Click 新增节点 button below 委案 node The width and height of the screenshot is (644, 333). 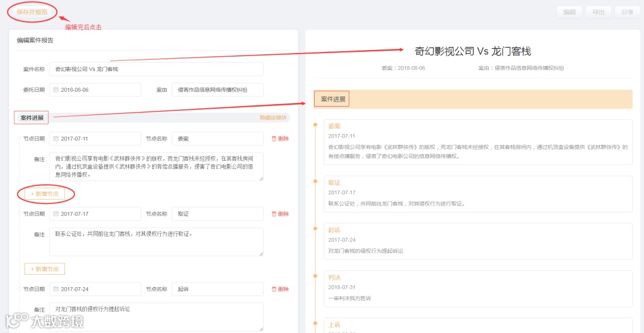pyautogui.click(x=45, y=194)
